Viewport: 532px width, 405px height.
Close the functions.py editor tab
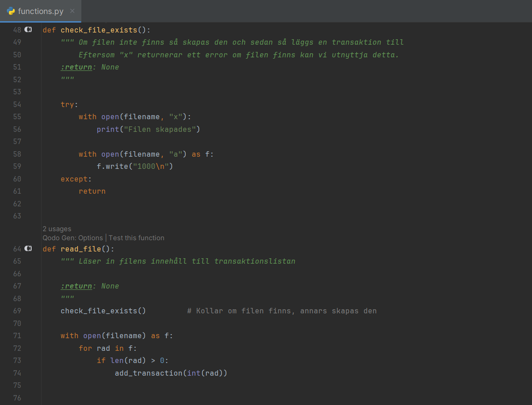(72, 11)
